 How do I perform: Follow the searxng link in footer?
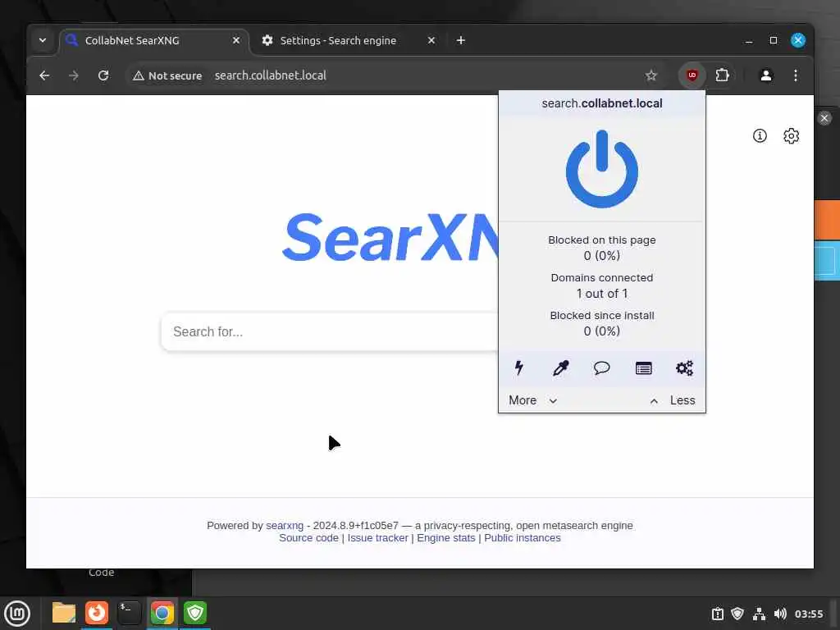click(285, 526)
